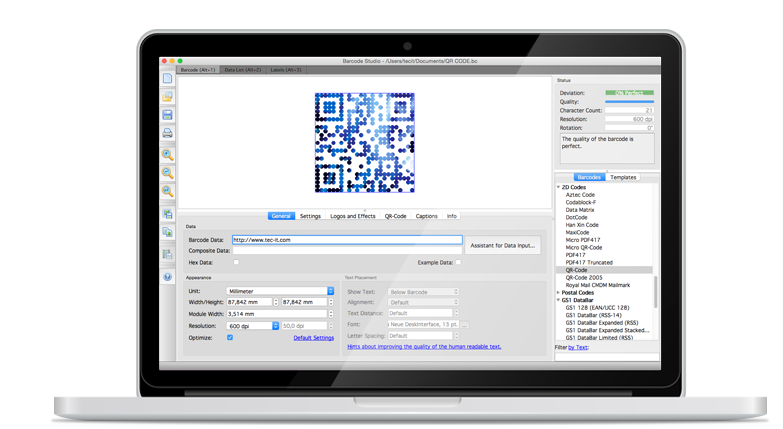Click the filter text input field
The height and width of the screenshot is (429, 783).
click(x=607, y=357)
